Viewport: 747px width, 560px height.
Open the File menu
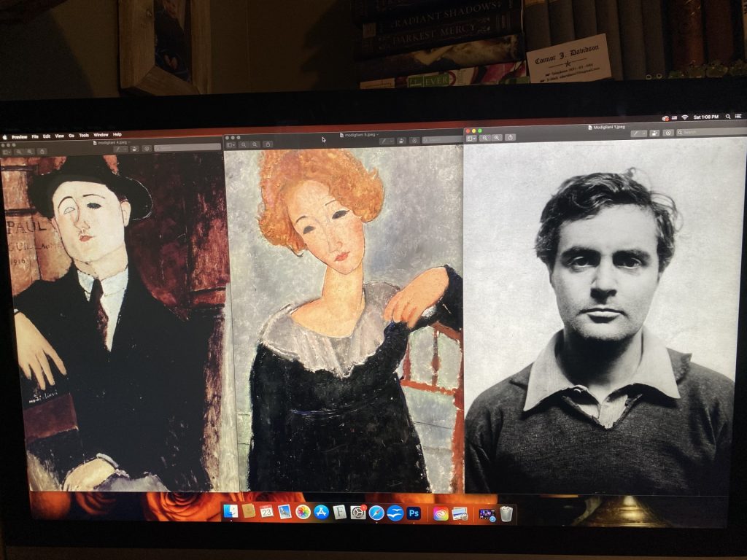[35, 136]
